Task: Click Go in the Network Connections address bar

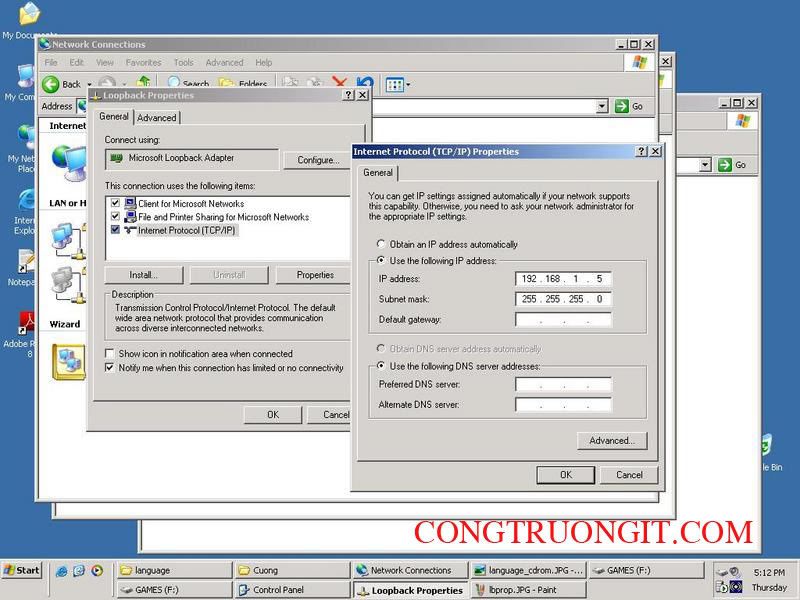Action: click(x=629, y=106)
